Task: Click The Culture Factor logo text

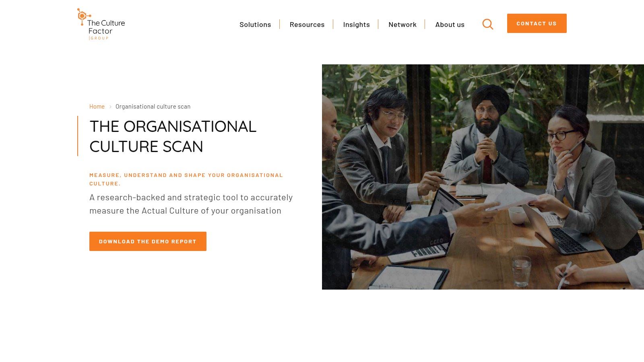Action: click(x=106, y=27)
